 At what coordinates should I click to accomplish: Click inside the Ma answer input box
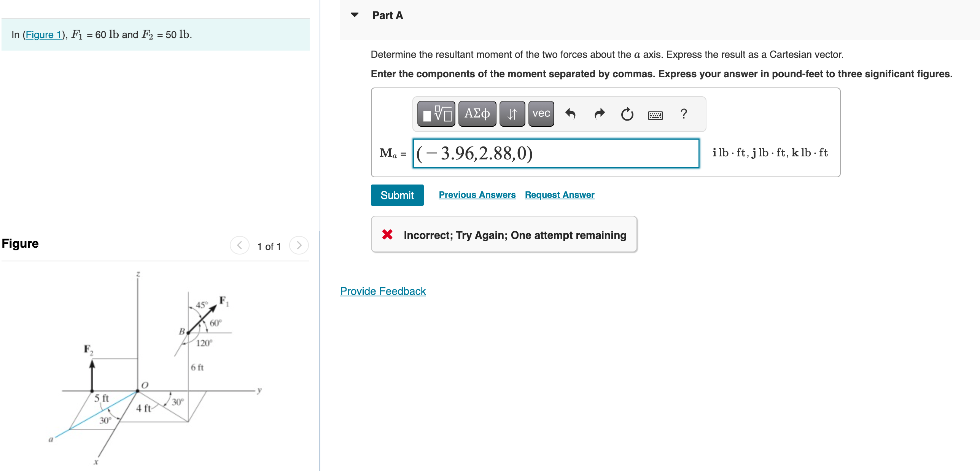tap(555, 153)
